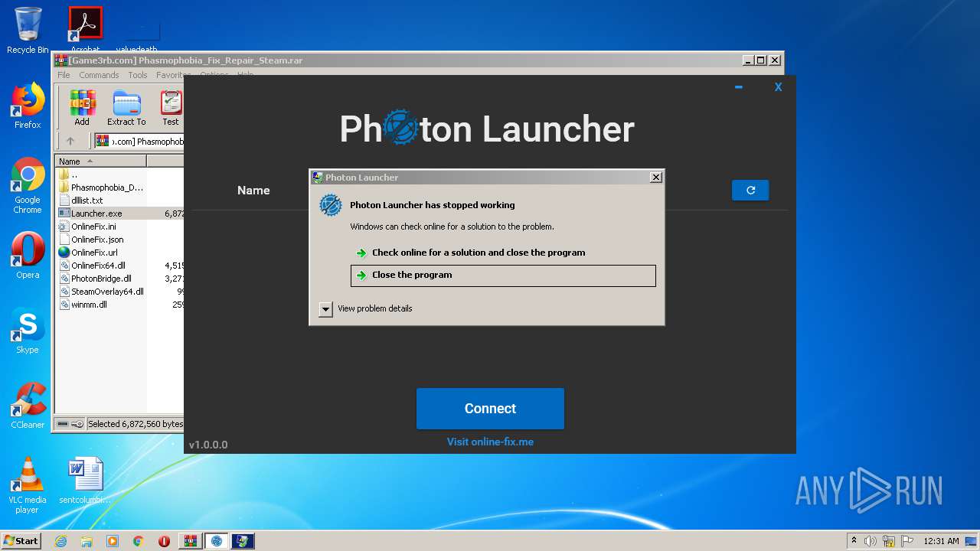This screenshot has width=980, height=551.
Task: Click the clock in the taskbar
Action: point(941,541)
